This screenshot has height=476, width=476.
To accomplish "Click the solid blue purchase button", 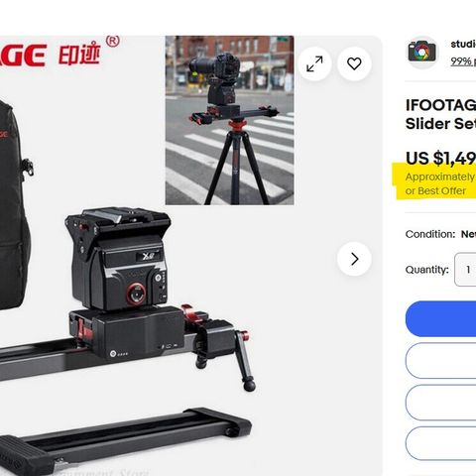I will [440, 318].
